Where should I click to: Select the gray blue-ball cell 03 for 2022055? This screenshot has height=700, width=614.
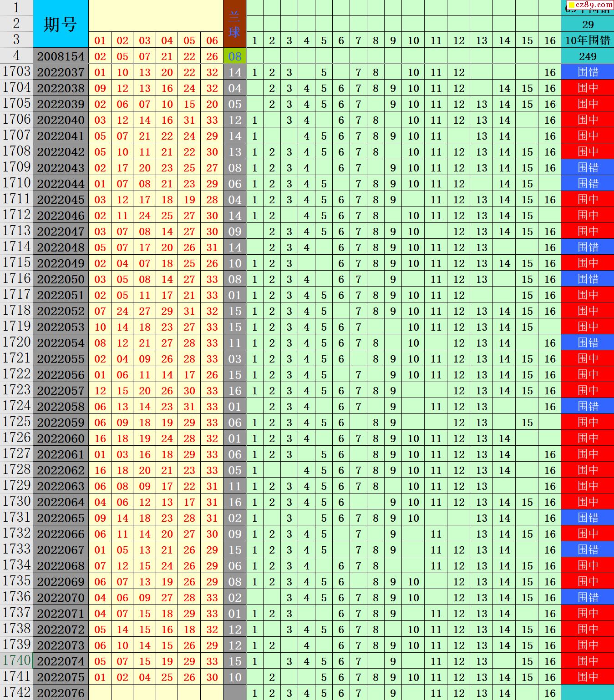(x=234, y=358)
